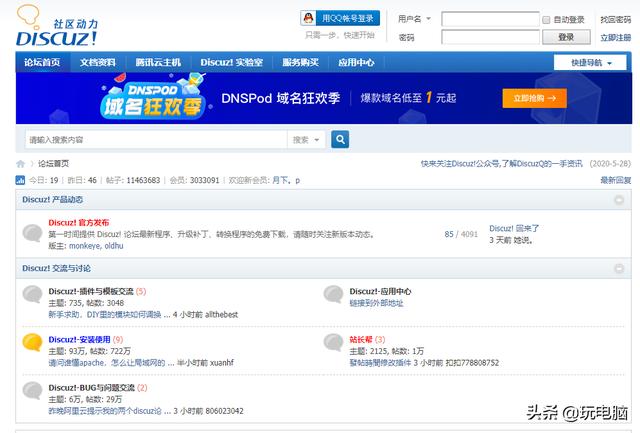
Task: Open the Discuz!-安装使用 forum
Action: pyautogui.click(x=80, y=340)
